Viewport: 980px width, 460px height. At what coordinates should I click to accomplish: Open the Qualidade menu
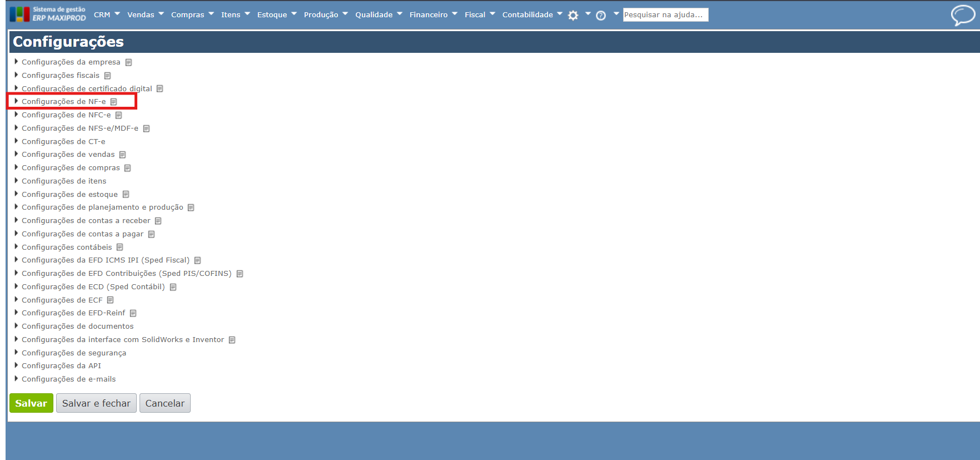(379, 15)
